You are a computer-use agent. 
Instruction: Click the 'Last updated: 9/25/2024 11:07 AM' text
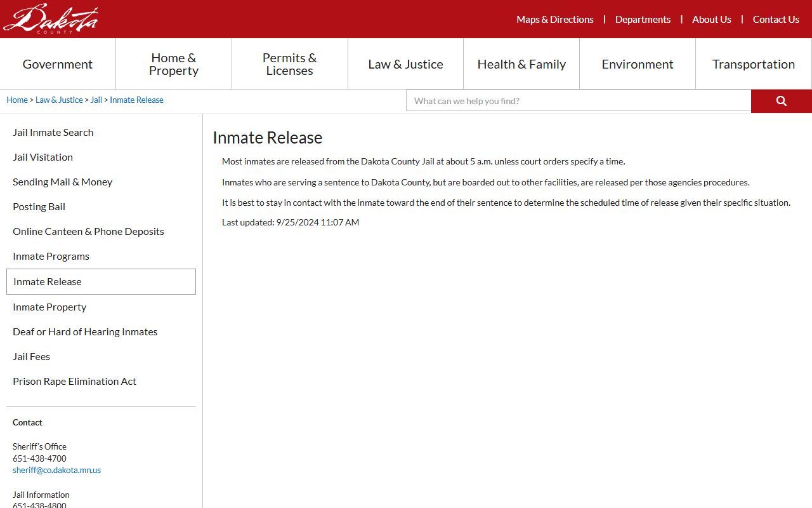pyautogui.click(x=291, y=223)
